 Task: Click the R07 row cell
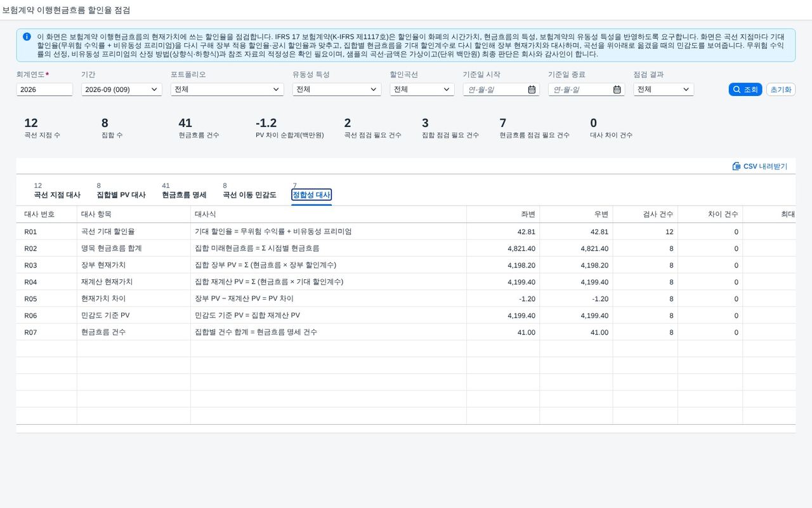point(46,332)
